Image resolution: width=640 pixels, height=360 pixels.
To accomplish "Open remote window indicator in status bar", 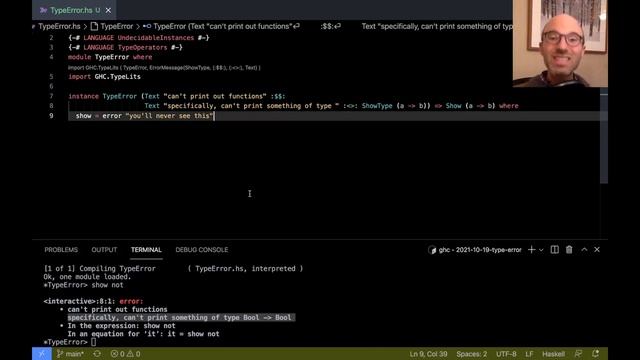I will click(x=42, y=354).
